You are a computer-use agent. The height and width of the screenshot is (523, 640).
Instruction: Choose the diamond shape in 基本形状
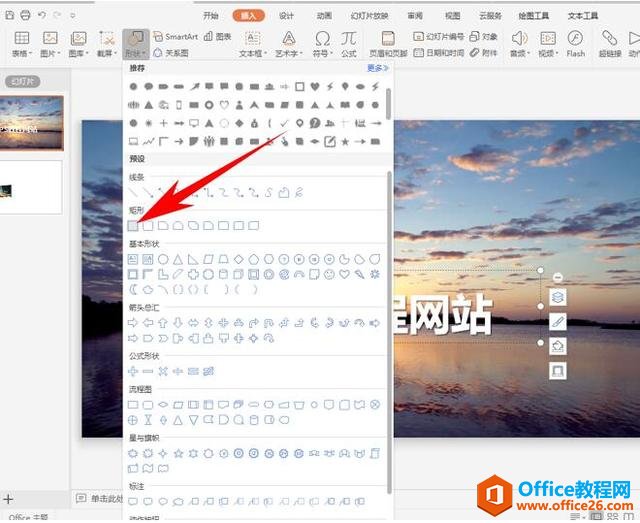(238, 259)
